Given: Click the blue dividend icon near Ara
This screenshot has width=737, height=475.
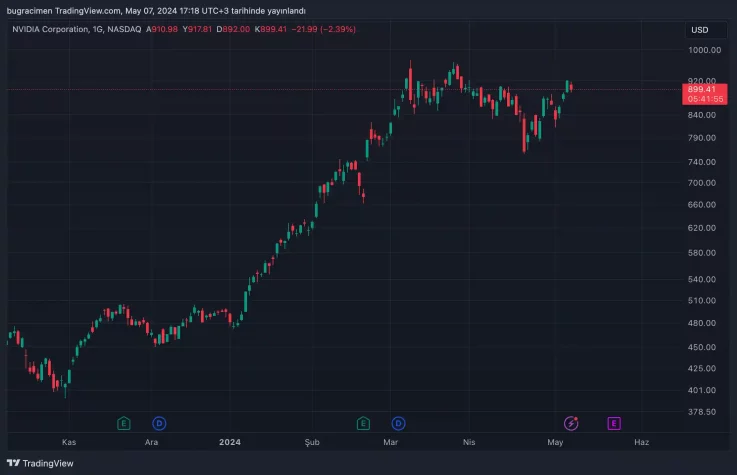Looking at the screenshot, I should click(159, 423).
